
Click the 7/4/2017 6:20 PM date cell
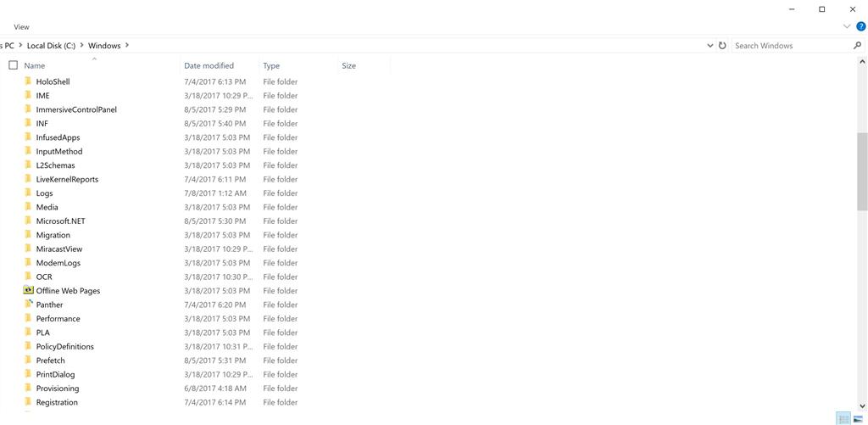click(x=214, y=305)
